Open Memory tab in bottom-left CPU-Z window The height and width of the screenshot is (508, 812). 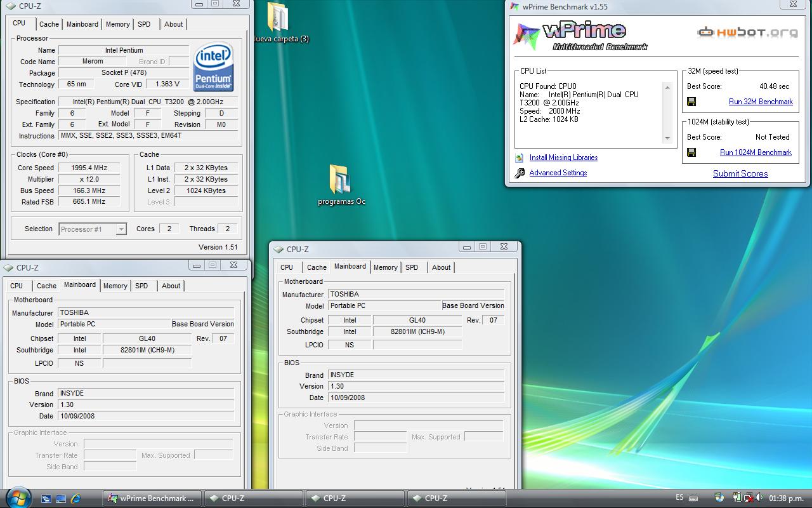[115, 286]
